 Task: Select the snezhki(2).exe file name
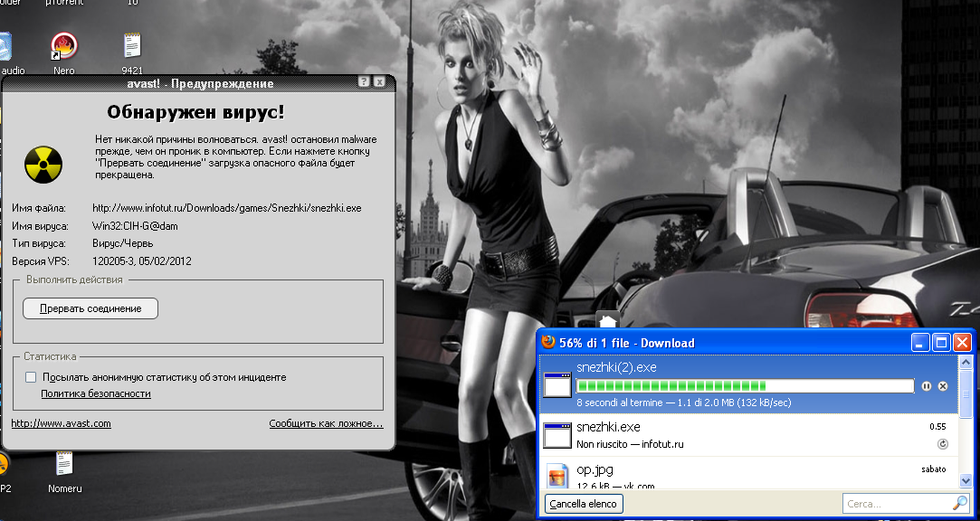click(x=616, y=367)
